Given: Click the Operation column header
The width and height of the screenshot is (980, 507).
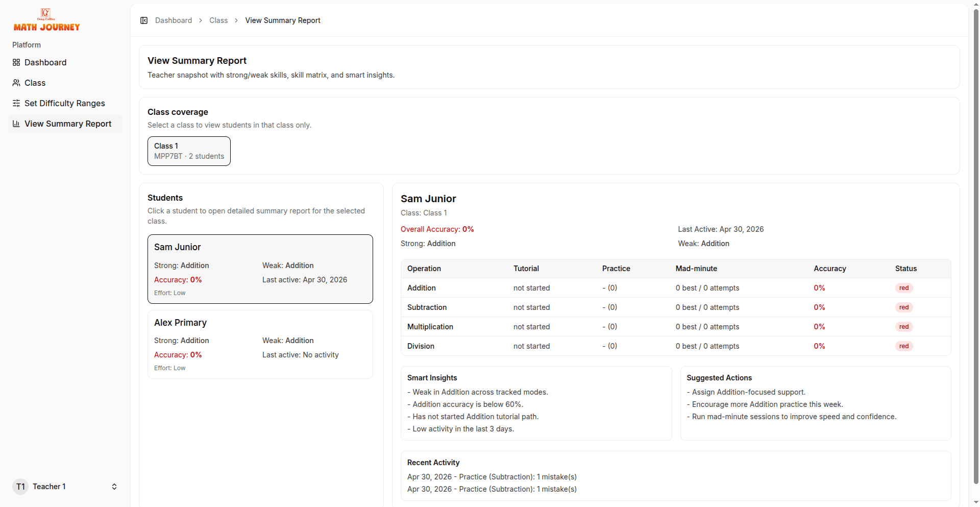Looking at the screenshot, I should coord(424,269).
